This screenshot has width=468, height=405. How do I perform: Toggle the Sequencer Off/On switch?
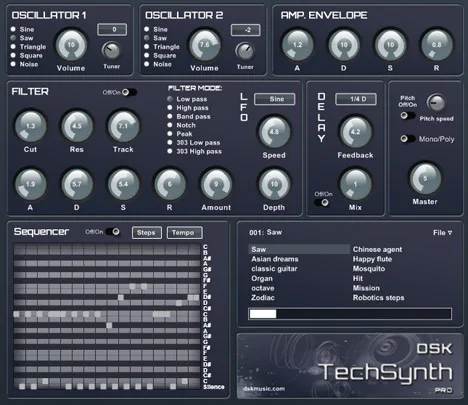click(x=113, y=231)
